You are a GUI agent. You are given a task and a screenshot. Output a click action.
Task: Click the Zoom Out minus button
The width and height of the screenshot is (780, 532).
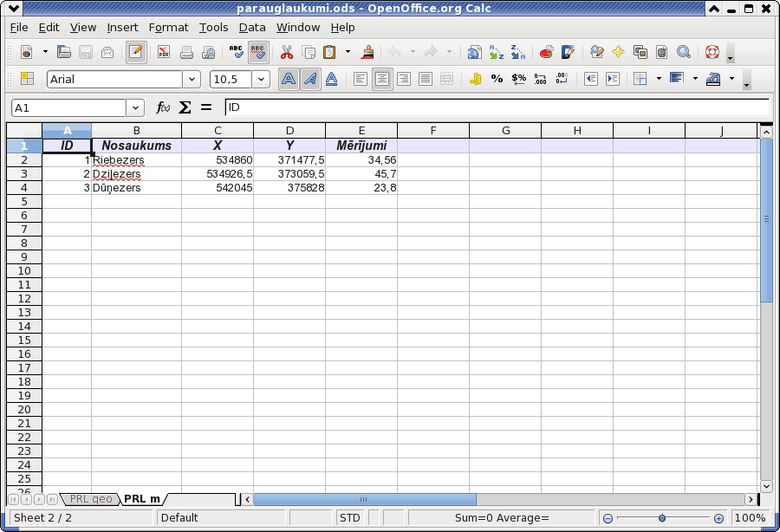pos(608,518)
